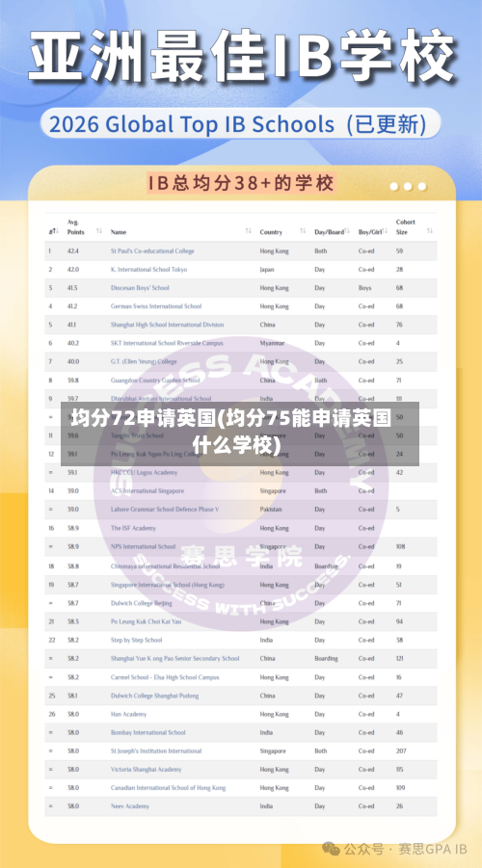
Task: Sort the table by rank number column
Action: pyautogui.click(x=54, y=232)
